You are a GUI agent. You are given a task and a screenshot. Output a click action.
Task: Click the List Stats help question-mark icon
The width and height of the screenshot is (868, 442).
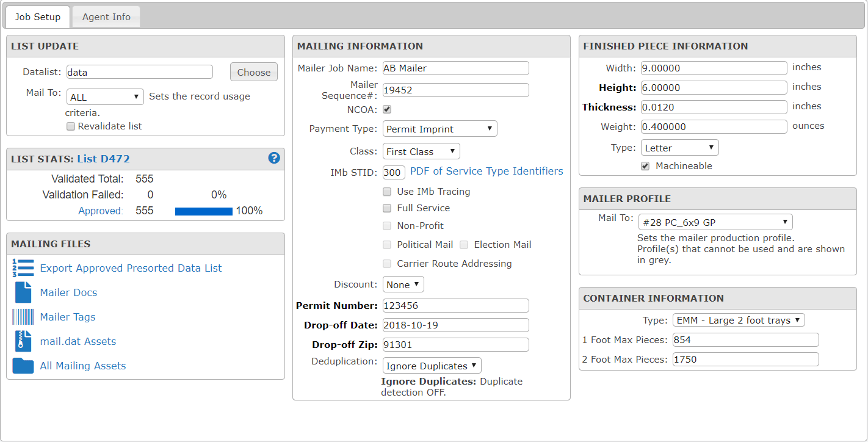[x=274, y=158]
